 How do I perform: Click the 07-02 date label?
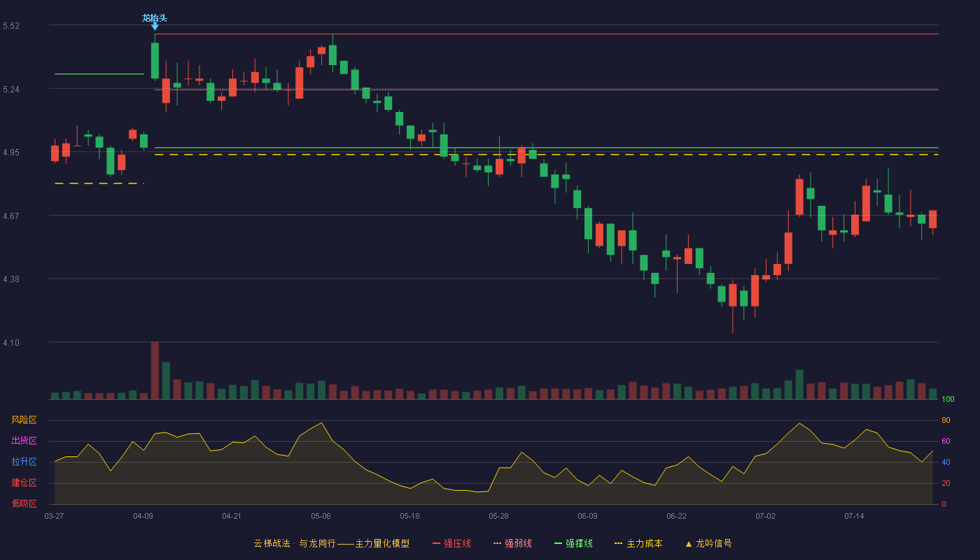pos(765,516)
